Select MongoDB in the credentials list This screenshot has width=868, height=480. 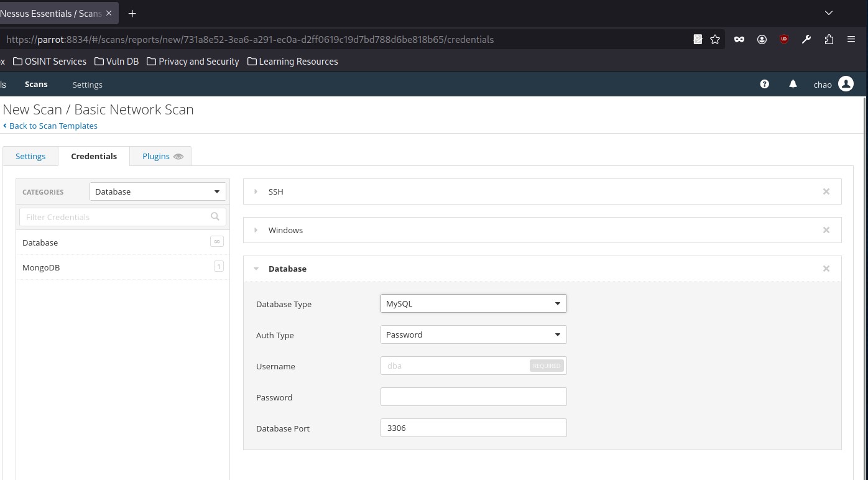click(x=122, y=267)
